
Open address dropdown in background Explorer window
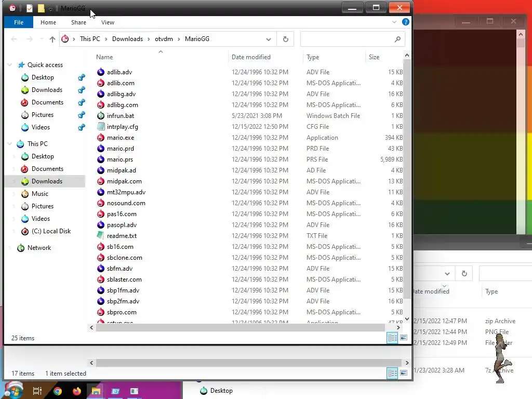click(447, 273)
